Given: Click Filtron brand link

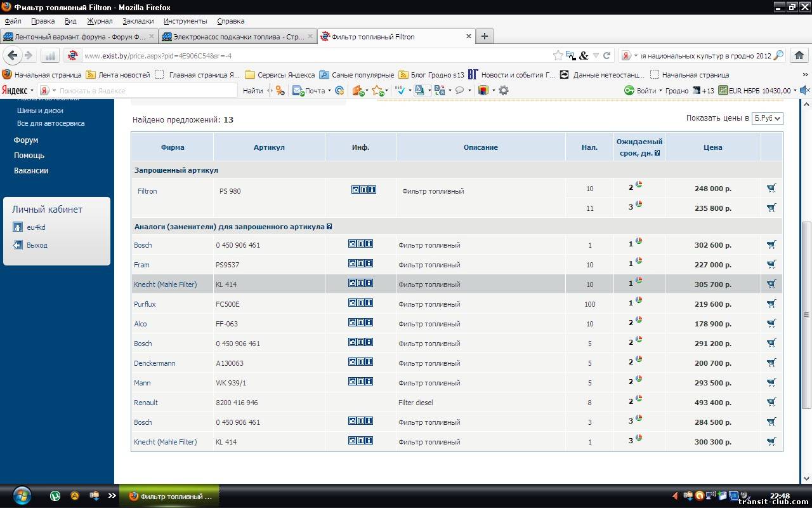Looking at the screenshot, I should click(147, 191).
